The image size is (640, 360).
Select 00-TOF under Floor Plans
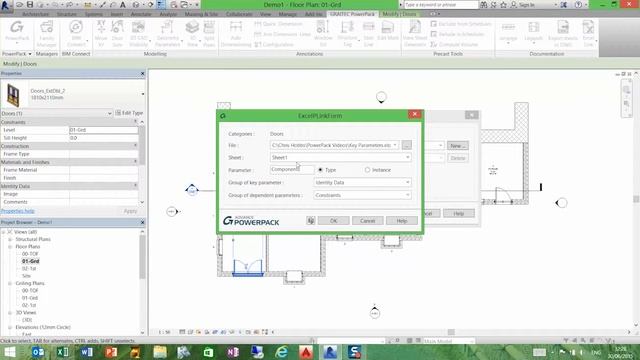[30, 254]
